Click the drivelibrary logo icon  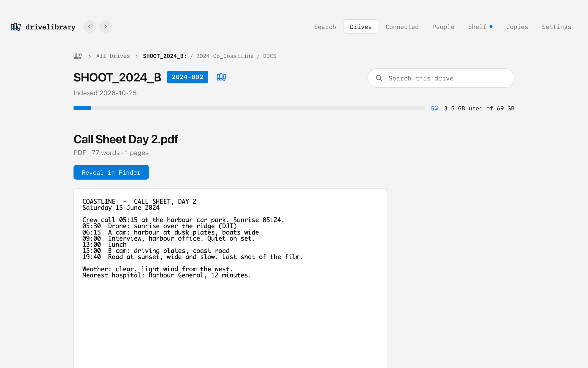[x=16, y=27]
